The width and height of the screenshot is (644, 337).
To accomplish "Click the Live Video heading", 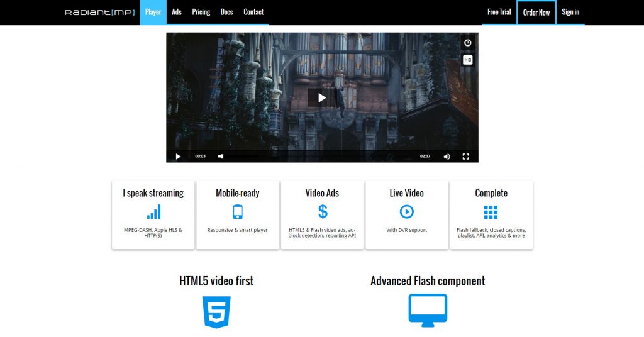I will tap(407, 193).
